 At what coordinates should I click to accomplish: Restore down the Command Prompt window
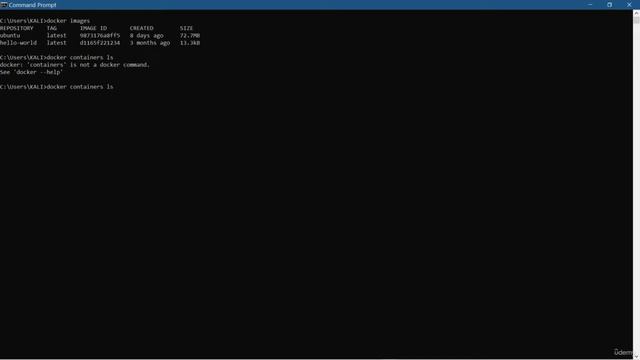coord(609,5)
